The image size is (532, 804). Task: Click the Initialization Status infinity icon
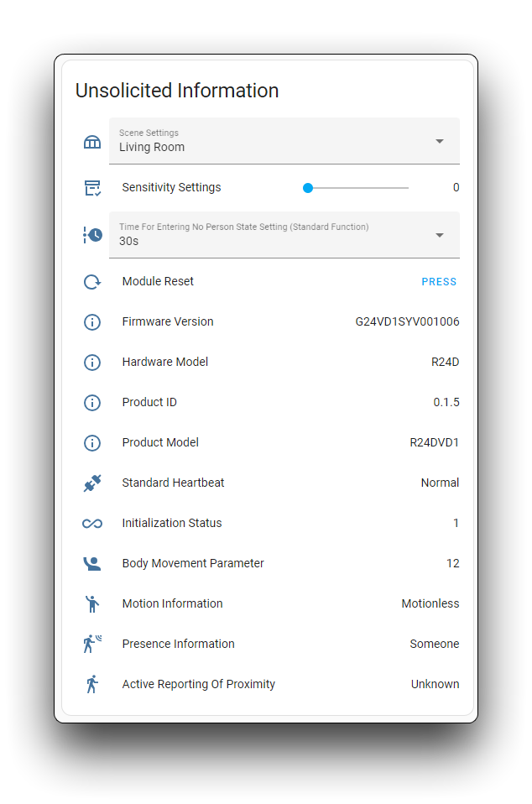tap(92, 524)
